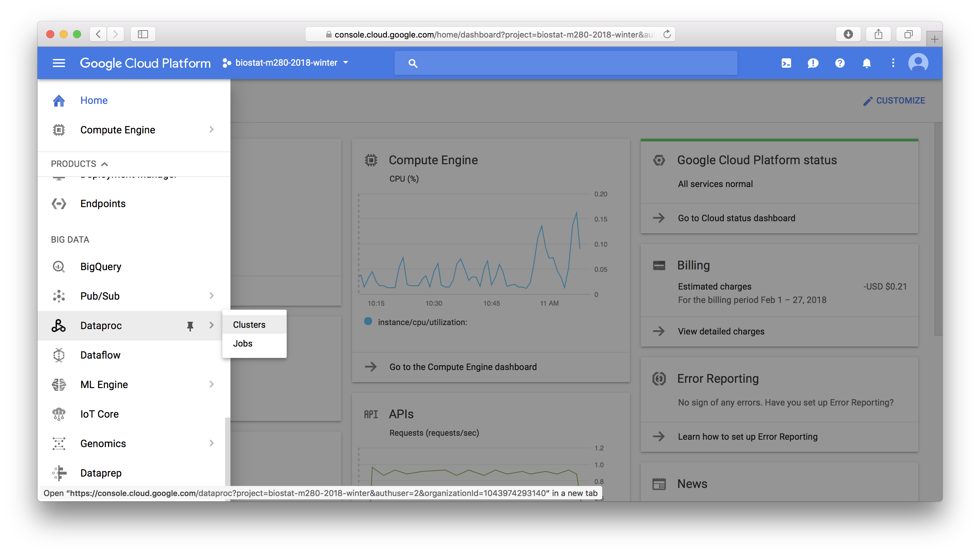Click the sidebar scrollbar thumb
The height and width of the screenshot is (555, 980).
[x=227, y=452]
